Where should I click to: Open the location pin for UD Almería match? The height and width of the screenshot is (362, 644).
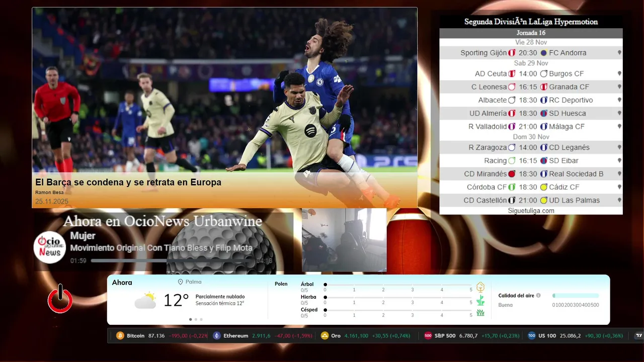pyautogui.click(x=619, y=113)
